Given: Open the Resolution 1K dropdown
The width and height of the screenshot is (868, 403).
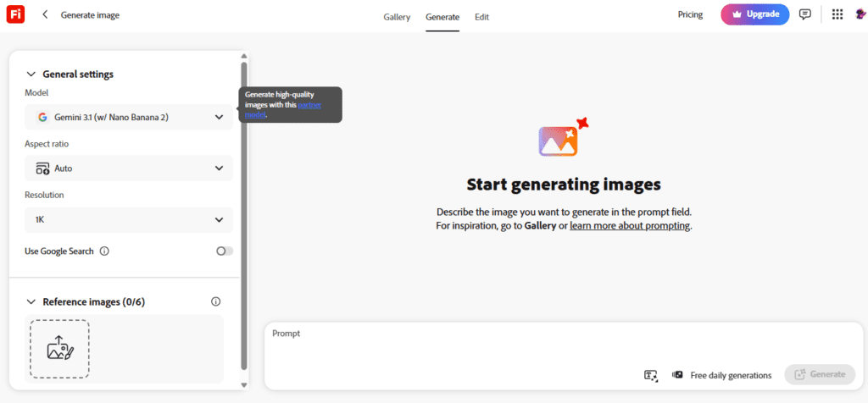Looking at the screenshot, I should pyautogui.click(x=129, y=219).
